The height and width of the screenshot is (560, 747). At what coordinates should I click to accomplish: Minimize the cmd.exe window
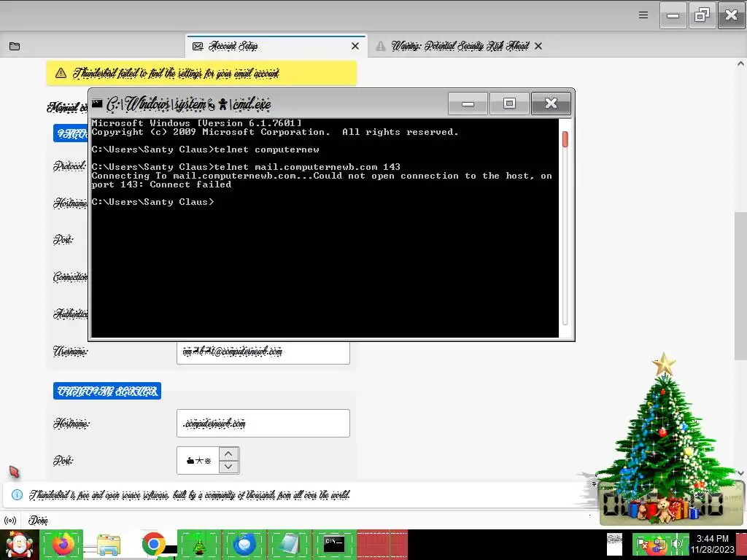tap(468, 104)
